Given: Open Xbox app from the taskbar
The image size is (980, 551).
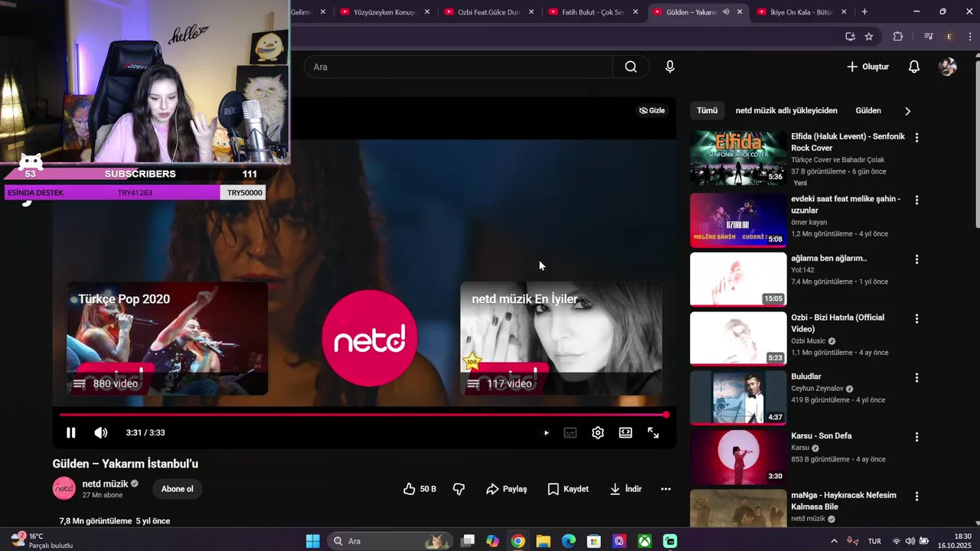Looking at the screenshot, I should pos(645,541).
